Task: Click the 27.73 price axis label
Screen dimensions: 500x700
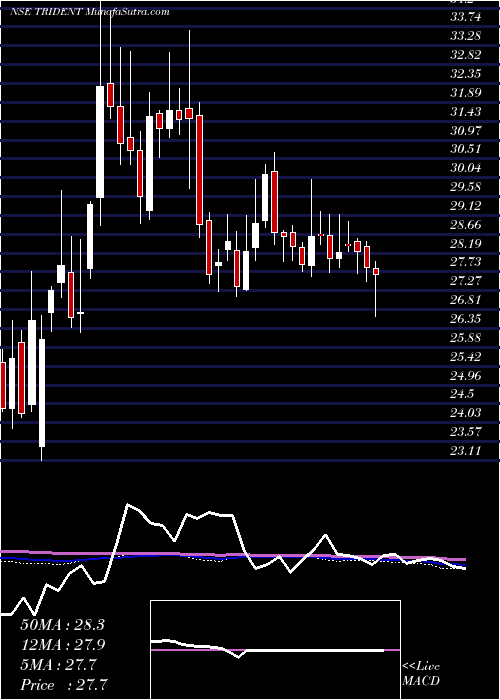Action: point(466,262)
